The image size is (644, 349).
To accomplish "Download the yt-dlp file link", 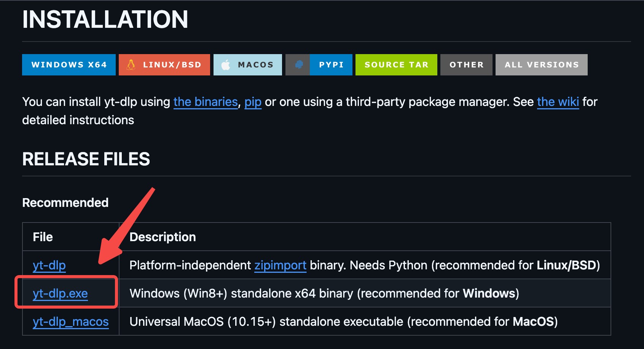I will tap(49, 265).
